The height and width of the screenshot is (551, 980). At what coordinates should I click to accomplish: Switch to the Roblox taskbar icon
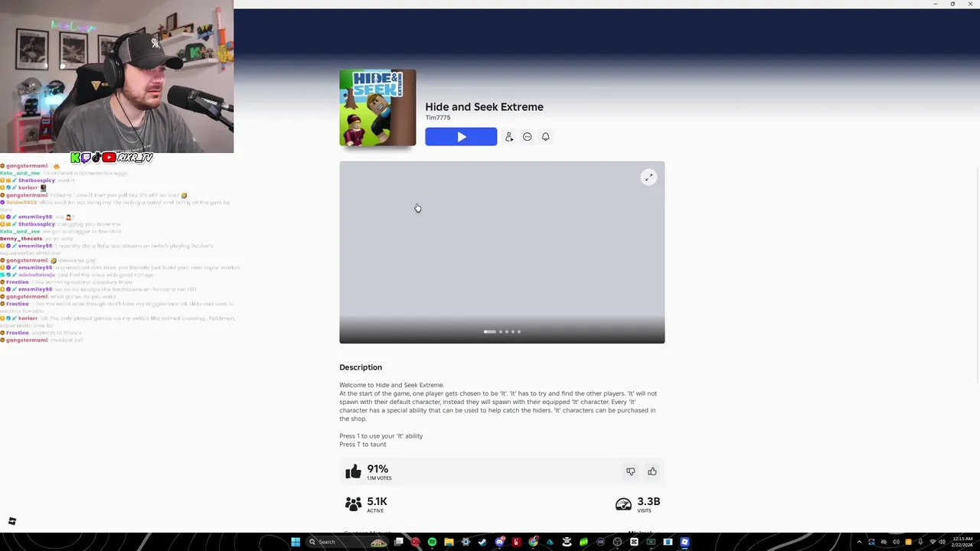tap(684, 542)
